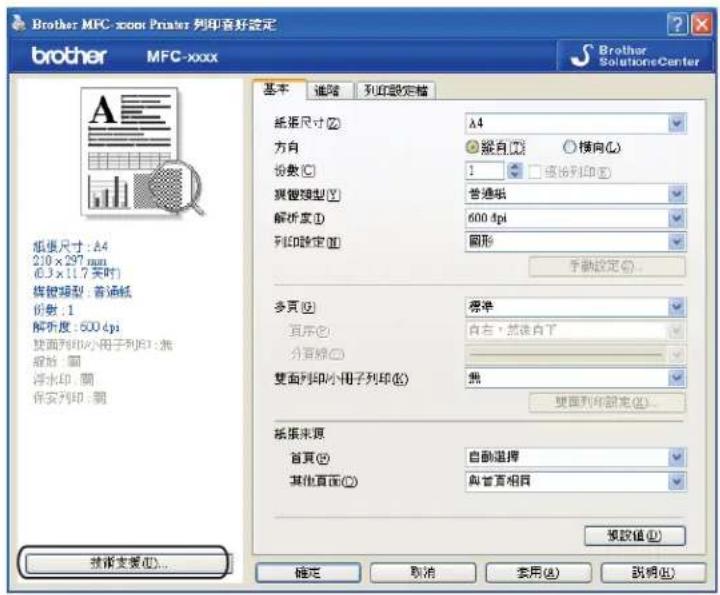
Task: Click the 手動設定 button
Action: (607, 266)
